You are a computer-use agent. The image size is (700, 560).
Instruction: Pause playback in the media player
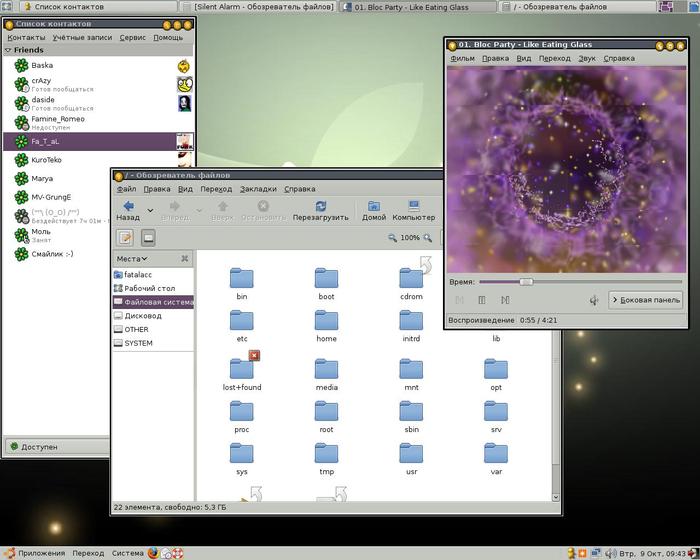pos(482,300)
